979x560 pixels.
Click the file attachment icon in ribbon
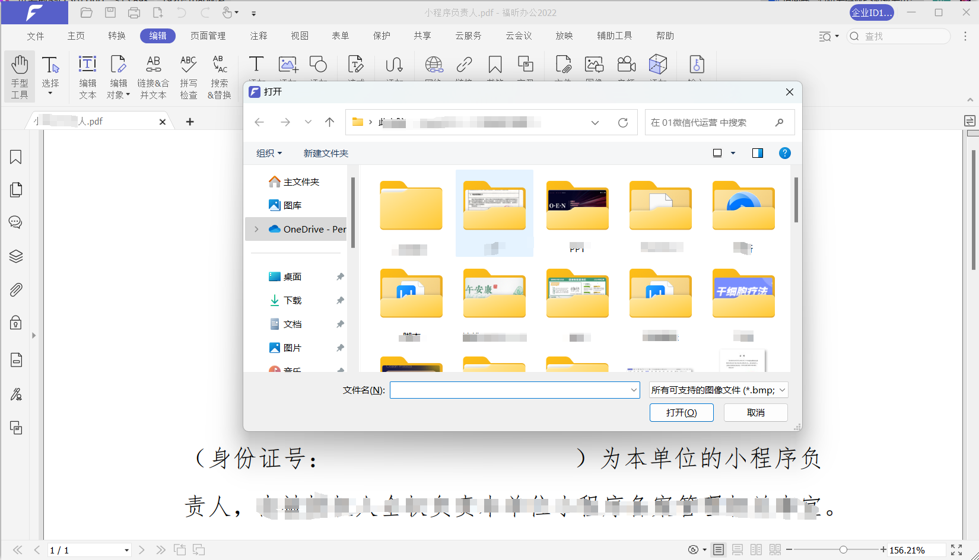[563, 65]
